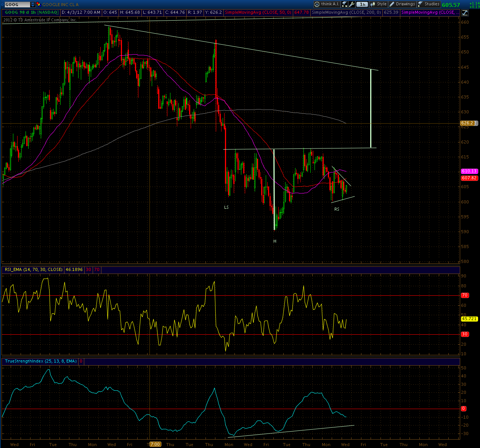Open the Studies menu

[429, 4]
